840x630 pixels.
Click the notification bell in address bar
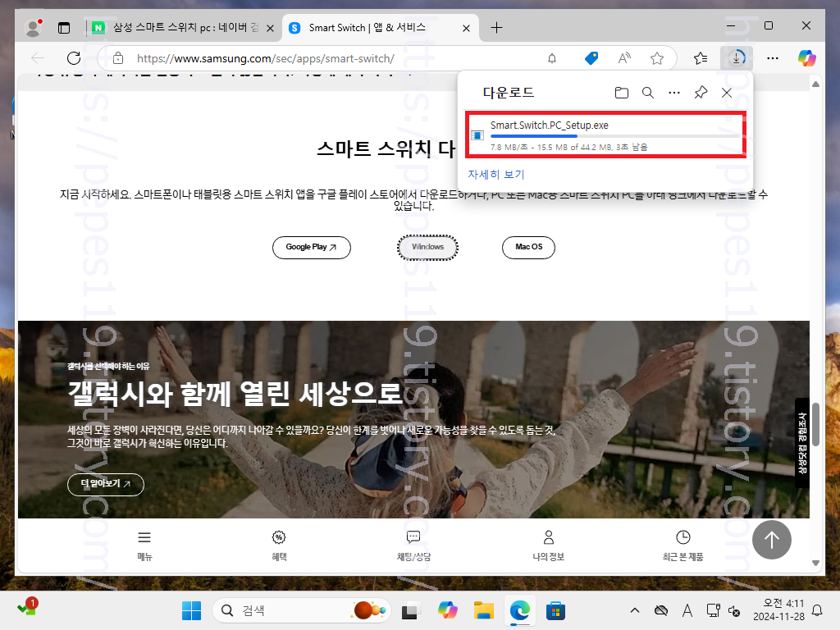pyautogui.click(x=552, y=58)
